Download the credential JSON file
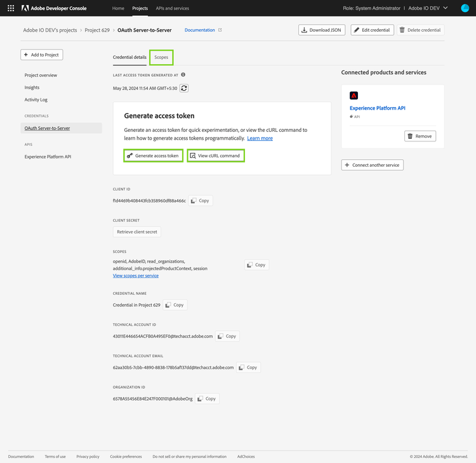Viewport: 476px width, 463px height. [322, 30]
